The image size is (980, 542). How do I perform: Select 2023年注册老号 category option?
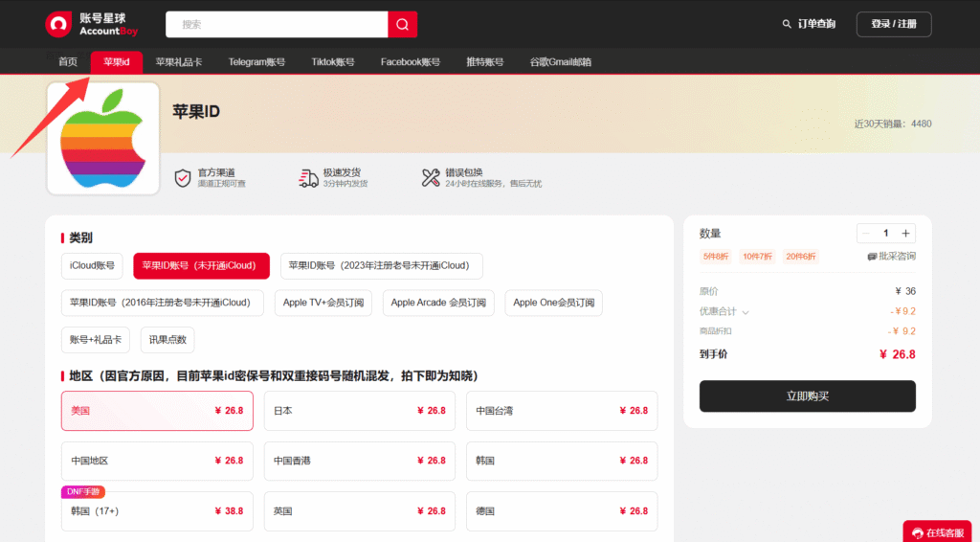click(381, 265)
